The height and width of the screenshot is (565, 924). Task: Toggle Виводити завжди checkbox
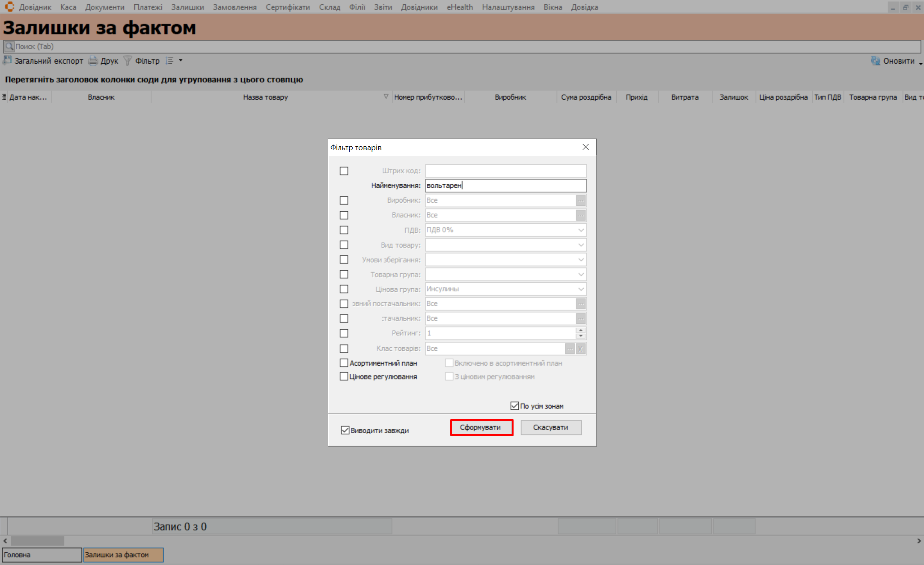[x=345, y=430]
